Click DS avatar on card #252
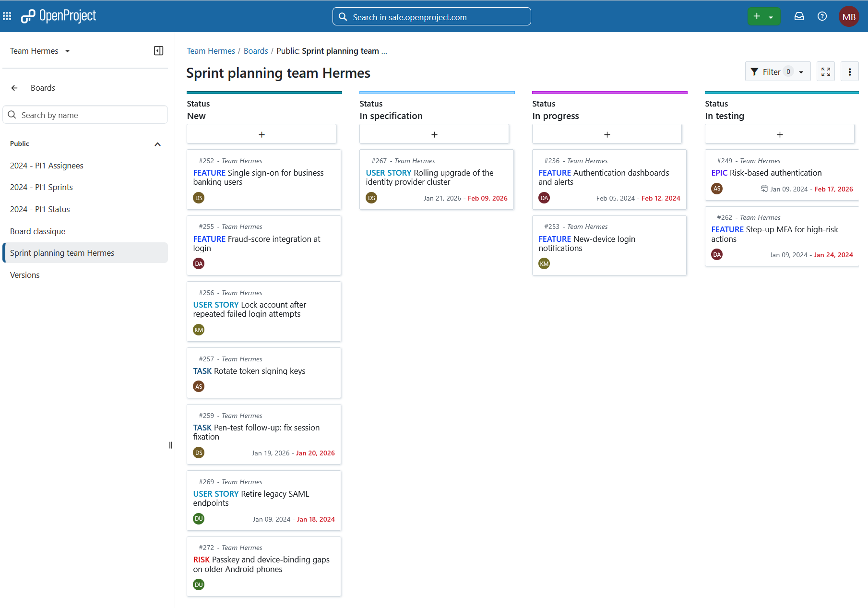 click(x=199, y=198)
